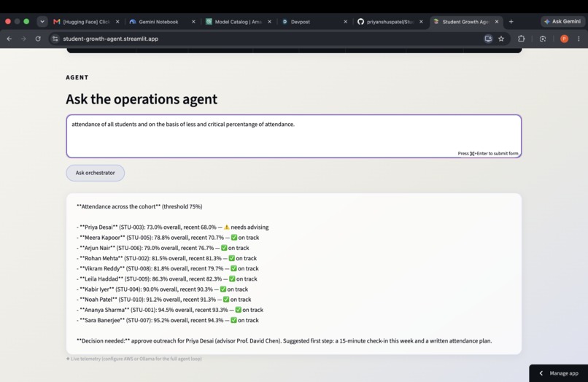Click the Ask Gemini button
This screenshot has width=588, height=382.
coord(562,22)
